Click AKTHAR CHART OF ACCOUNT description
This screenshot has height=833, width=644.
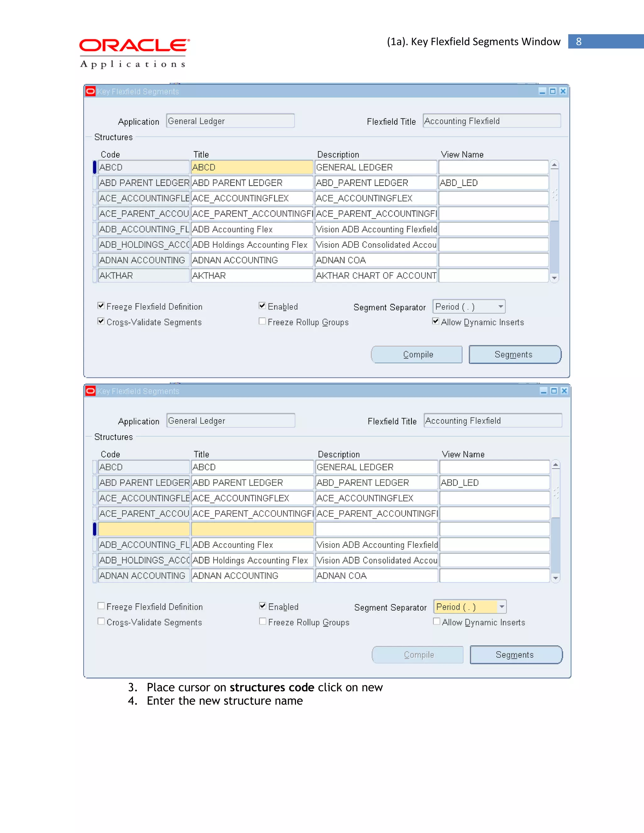[376, 276]
